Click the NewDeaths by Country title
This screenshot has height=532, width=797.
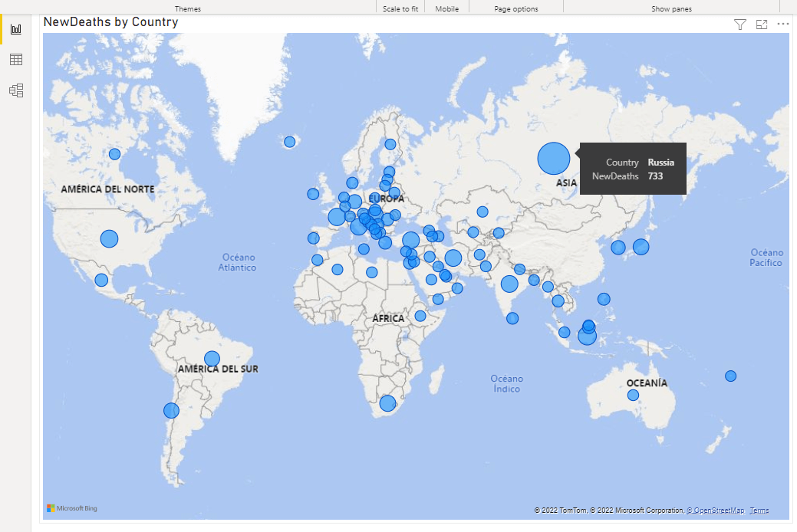110,22
